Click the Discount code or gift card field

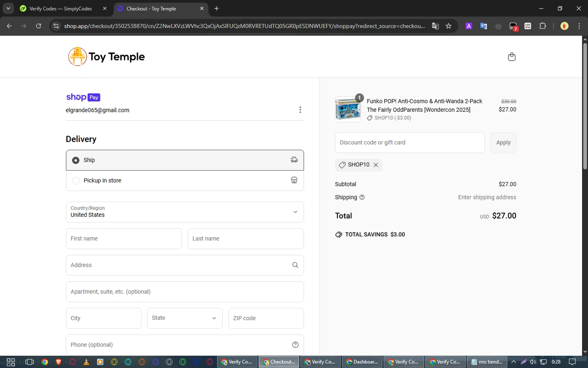pyautogui.click(x=410, y=142)
